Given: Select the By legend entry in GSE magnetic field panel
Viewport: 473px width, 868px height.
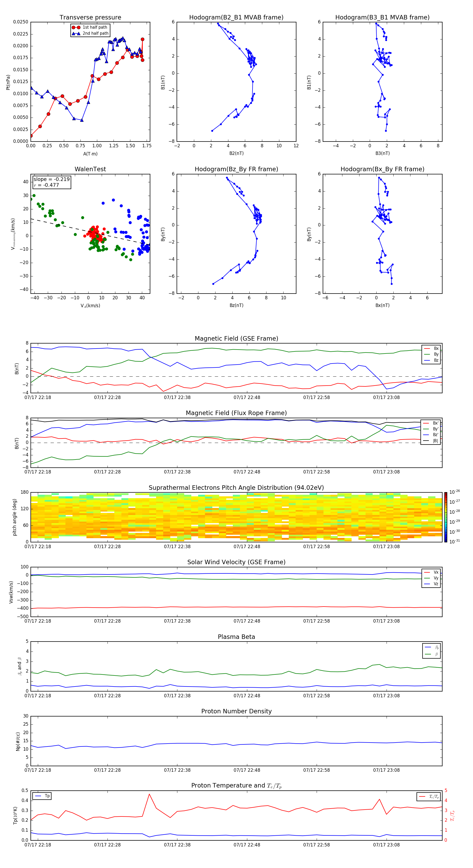Looking at the screenshot, I should point(431,355).
